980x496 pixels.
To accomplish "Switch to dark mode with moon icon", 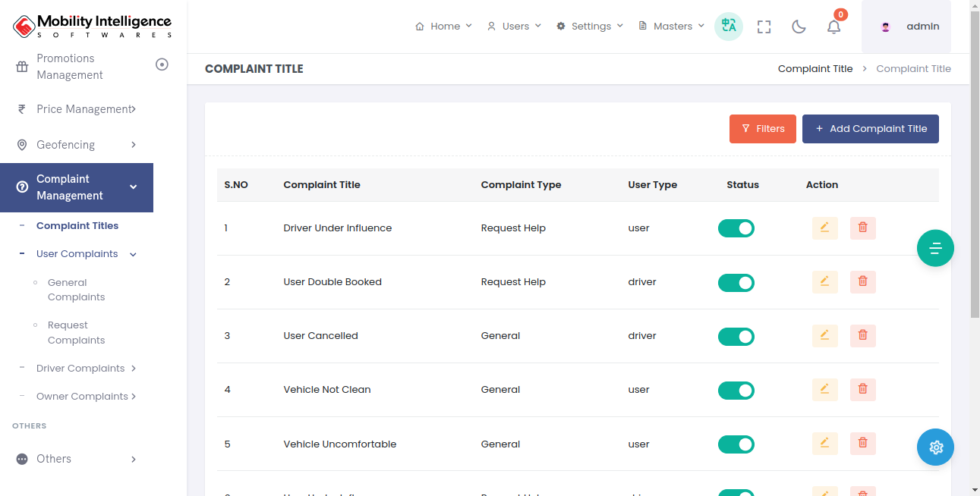I will click(799, 27).
